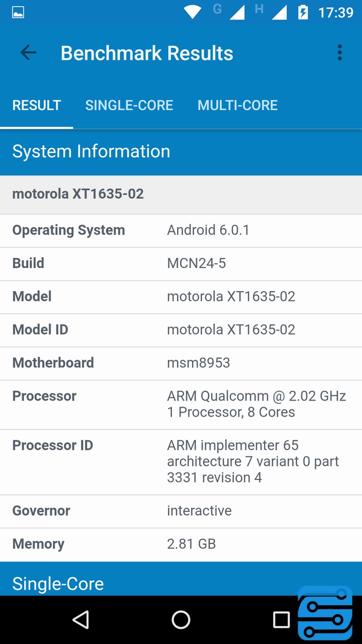Screen dimensions: 362x644
Task: Tap the msm8953 value
Action: pyautogui.click(x=199, y=363)
